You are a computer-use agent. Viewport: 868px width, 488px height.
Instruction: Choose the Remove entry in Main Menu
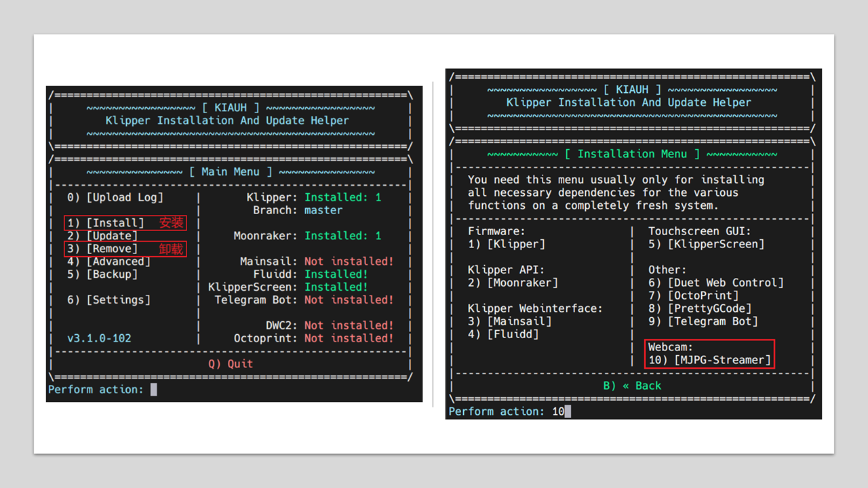(102, 249)
